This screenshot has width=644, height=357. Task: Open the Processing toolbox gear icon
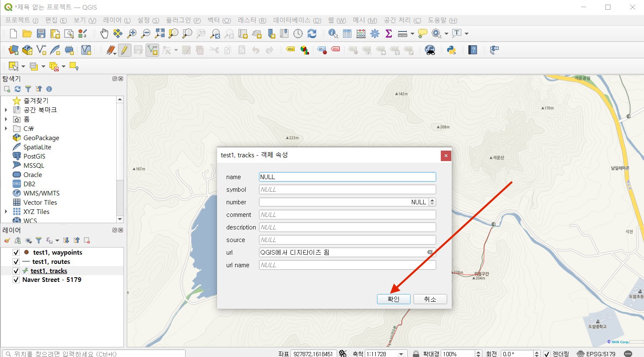coord(375,34)
